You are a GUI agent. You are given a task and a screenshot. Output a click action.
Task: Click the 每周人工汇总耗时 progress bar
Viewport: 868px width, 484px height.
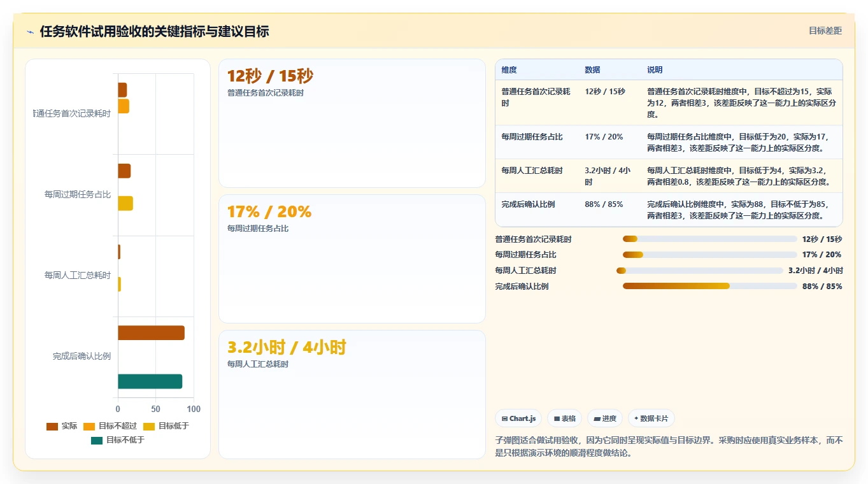click(x=700, y=271)
